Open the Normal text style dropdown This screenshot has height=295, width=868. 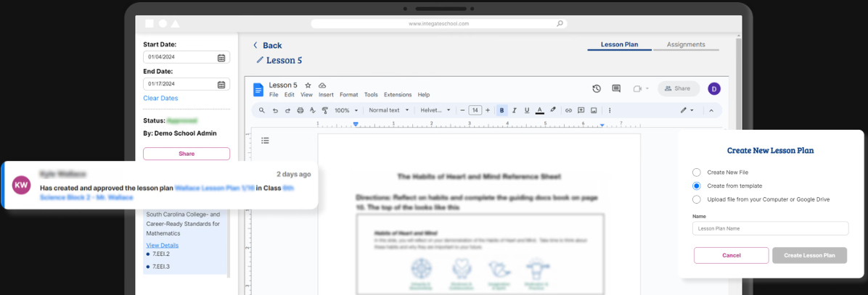[388, 110]
